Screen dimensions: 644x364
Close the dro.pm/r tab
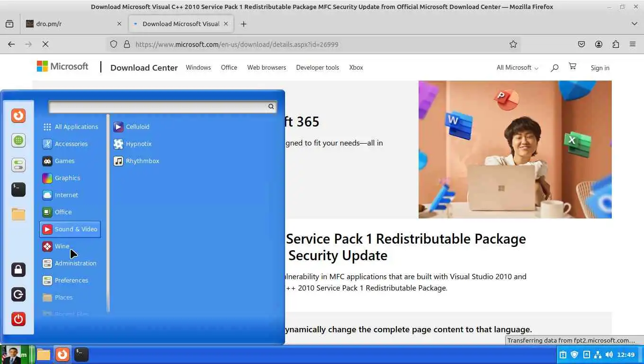119,24
